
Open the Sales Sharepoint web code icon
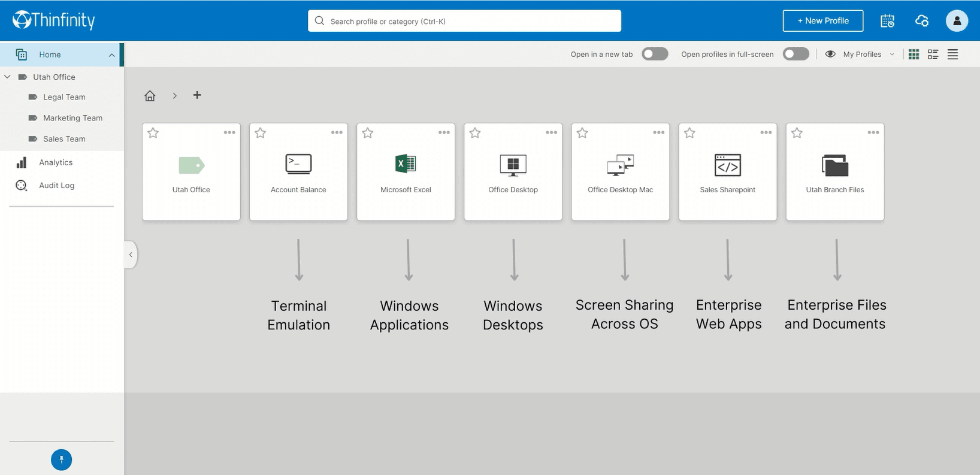tap(728, 165)
